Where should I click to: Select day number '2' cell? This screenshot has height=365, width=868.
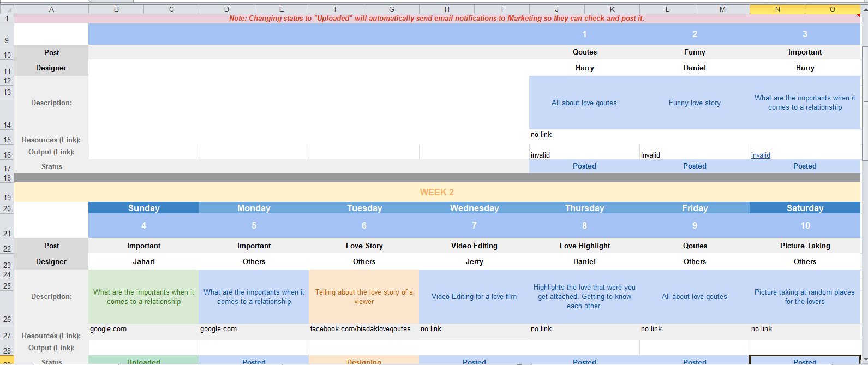click(695, 34)
